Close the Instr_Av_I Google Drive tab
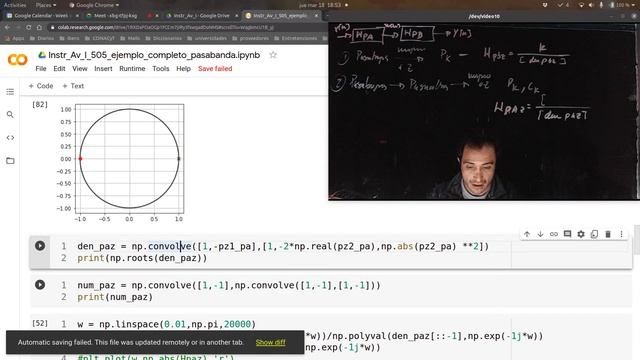 point(237,16)
